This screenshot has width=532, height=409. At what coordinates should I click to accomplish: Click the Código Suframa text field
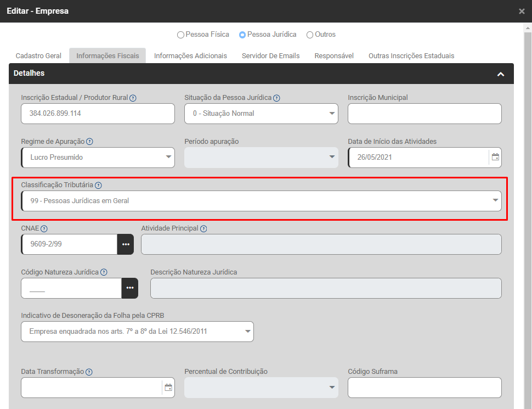click(425, 388)
